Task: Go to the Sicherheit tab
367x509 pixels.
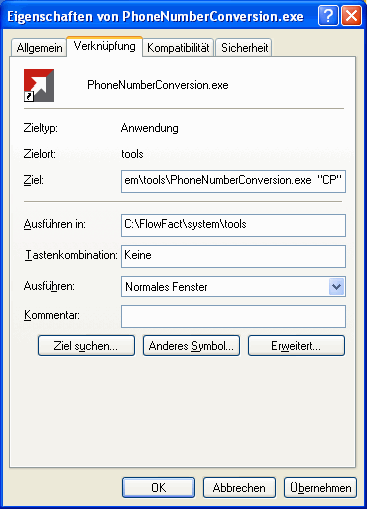Action: [244, 48]
